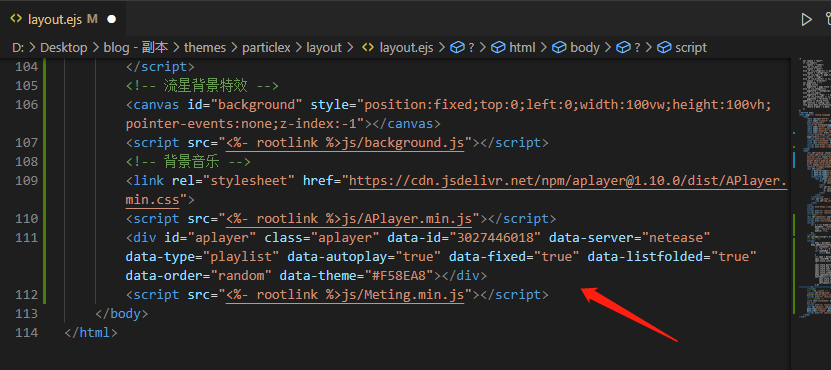The image size is (831, 370).
Task: Click line number 106 in gutter
Action: 27,104
